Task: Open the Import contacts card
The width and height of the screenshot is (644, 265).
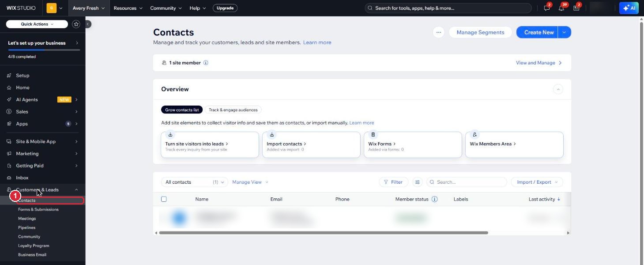Action: [x=311, y=144]
